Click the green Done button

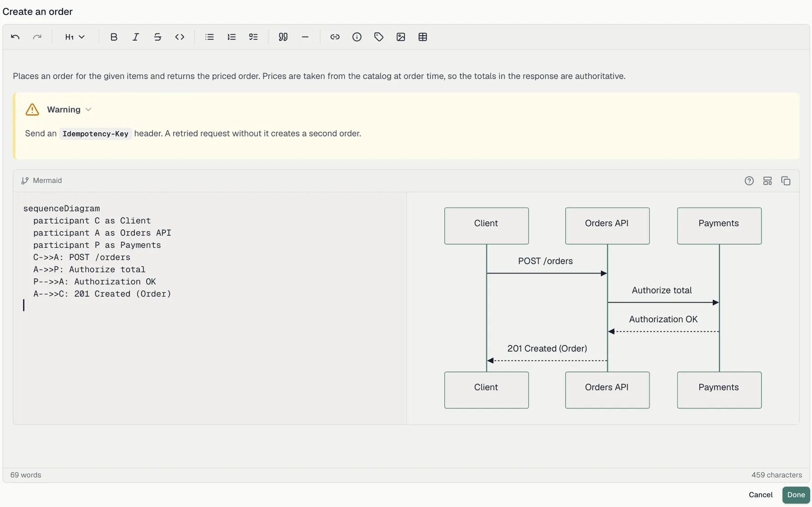pyautogui.click(x=796, y=495)
